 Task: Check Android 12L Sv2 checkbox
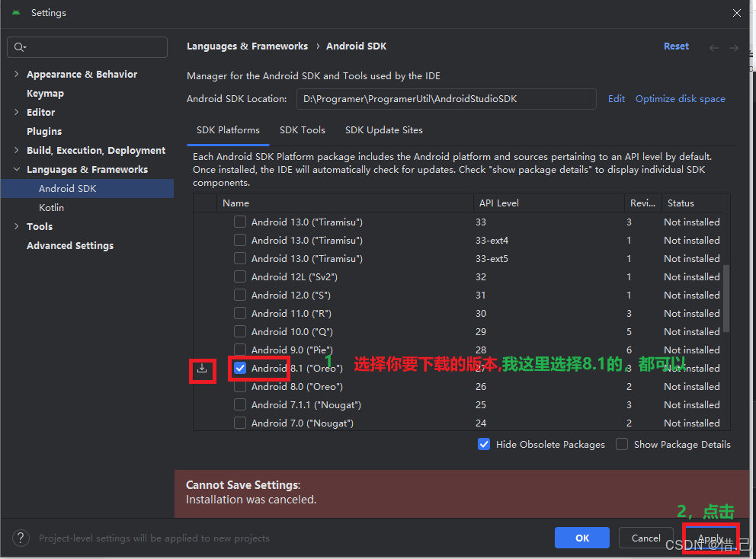(239, 276)
